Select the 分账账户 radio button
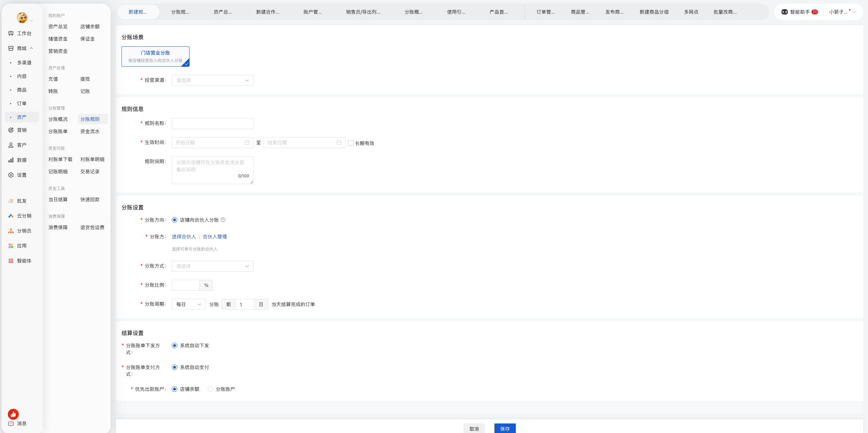This screenshot has width=868, height=433. click(210, 389)
